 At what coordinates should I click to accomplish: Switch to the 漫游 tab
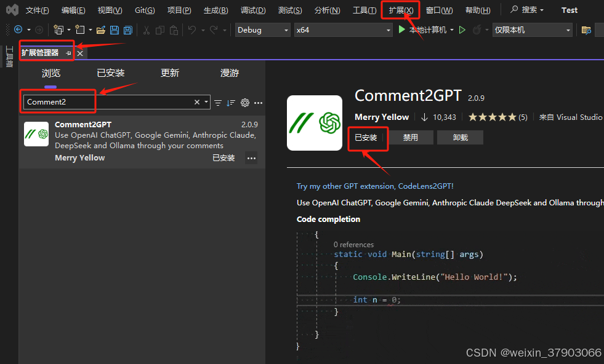tap(230, 73)
